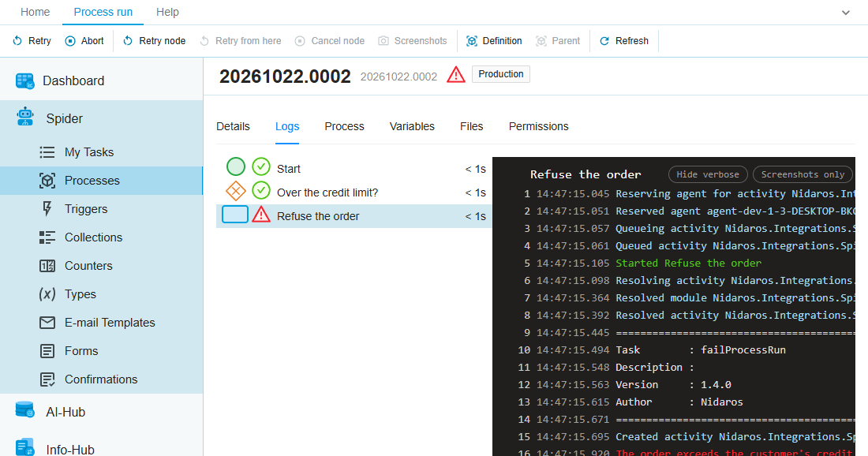The height and width of the screenshot is (456, 868).
Task: Click the AI-Hub database icon
Action: pyautogui.click(x=25, y=410)
